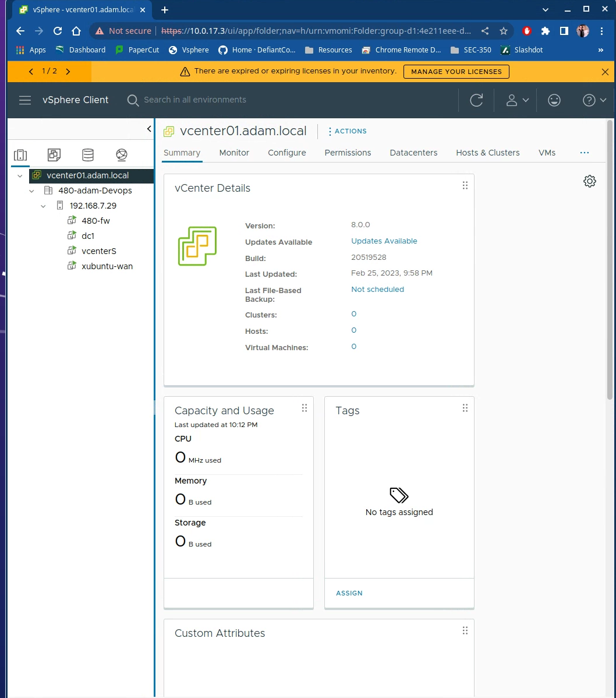Open the browser extensions puzzle icon
This screenshot has height=698, width=616.
pyautogui.click(x=546, y=31)
